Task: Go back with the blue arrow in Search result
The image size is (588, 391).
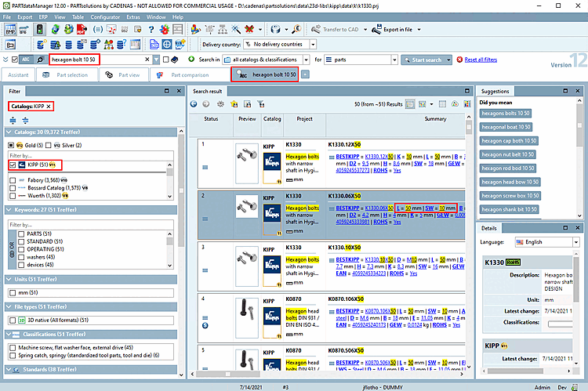Action: click(x=194, y=104)
